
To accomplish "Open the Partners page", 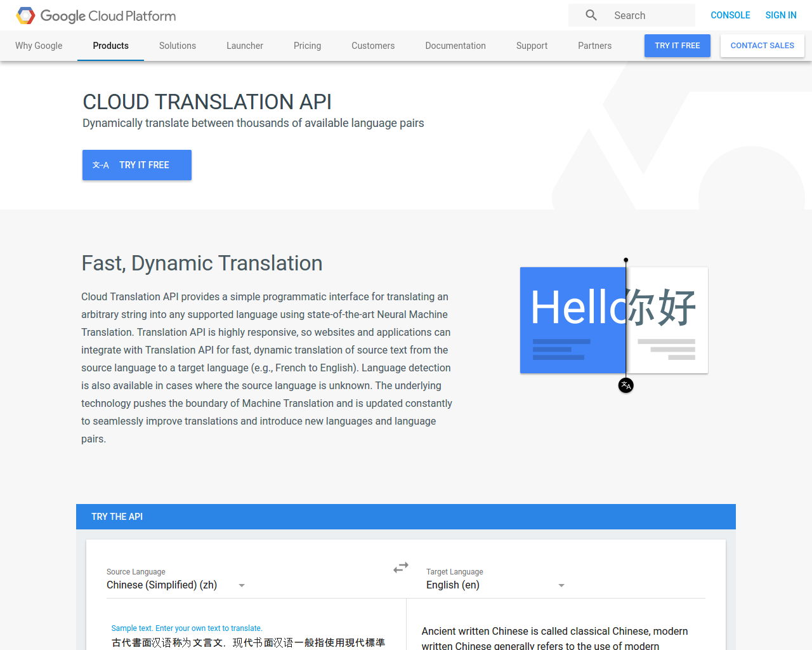I will [x=595, y=46].
